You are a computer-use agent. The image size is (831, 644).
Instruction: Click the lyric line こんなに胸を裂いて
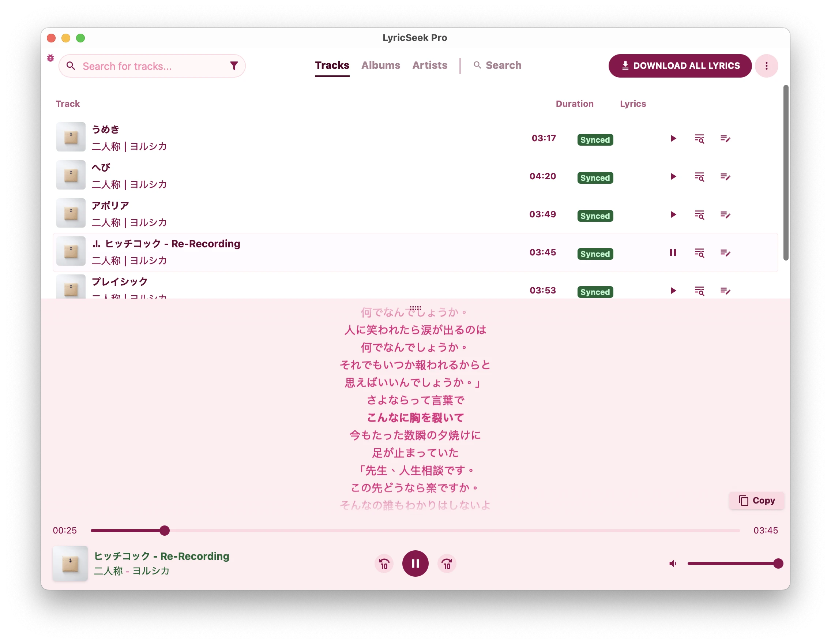tap(415, 418)
